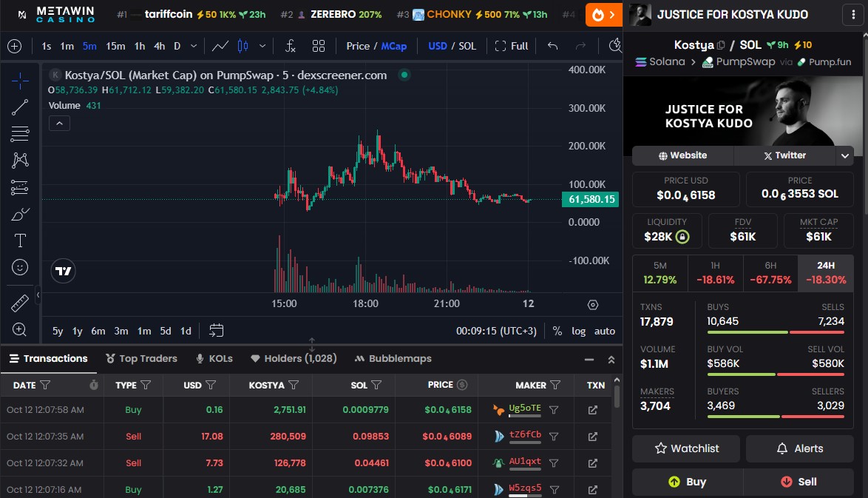Viewport: 868px width, 498px height.
Task: Open the token Twitter link
Action: [784, 155]
